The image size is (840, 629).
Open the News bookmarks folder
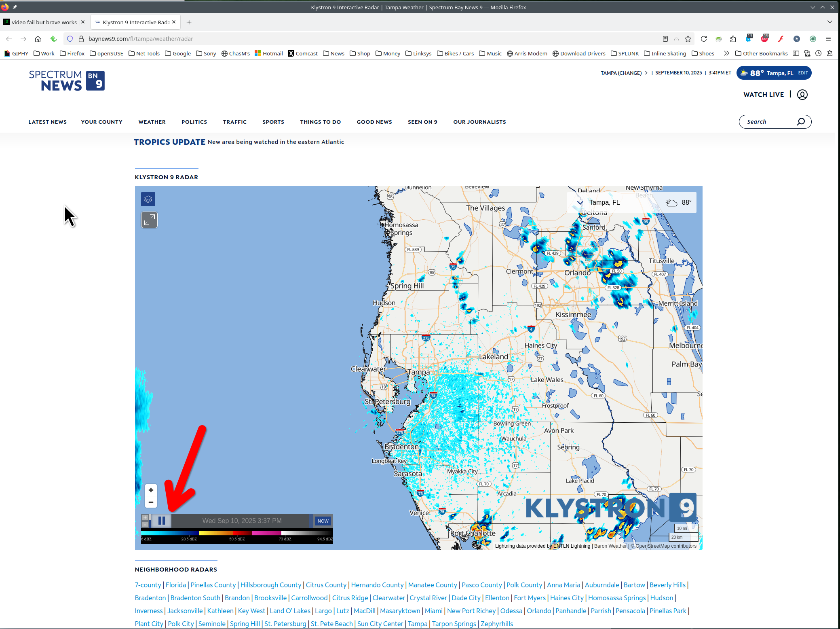coord(333,53)
